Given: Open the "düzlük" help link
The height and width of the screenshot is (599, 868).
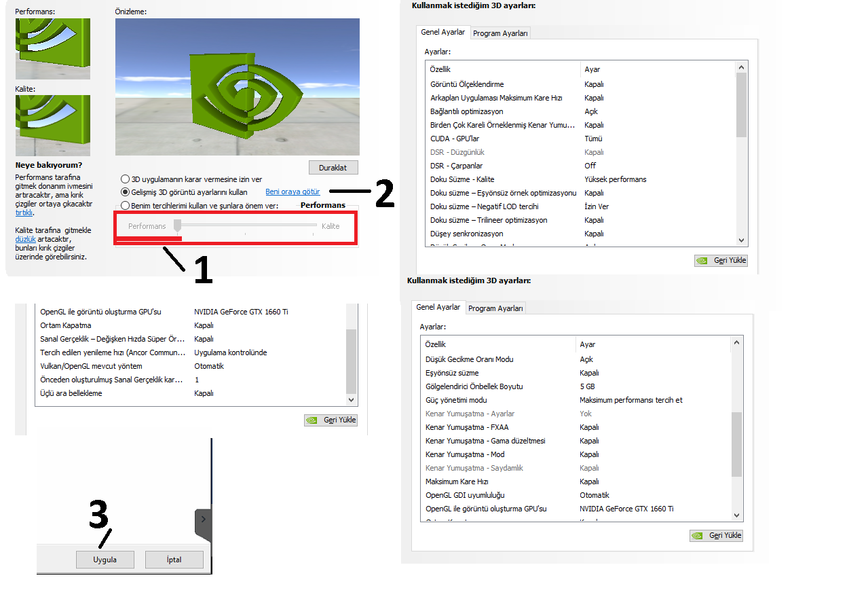Looking at the screenshot, I should point(25,239).
